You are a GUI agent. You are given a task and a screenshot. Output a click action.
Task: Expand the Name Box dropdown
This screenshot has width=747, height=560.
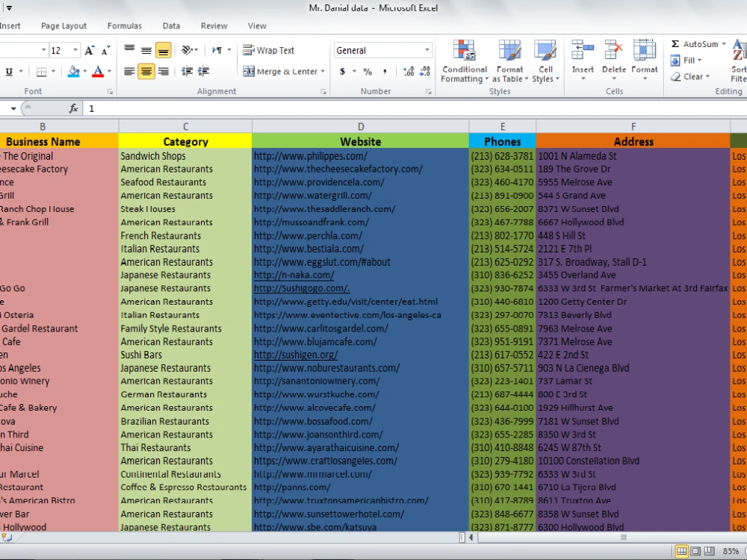pyautogui.click(x=13, y=108)
